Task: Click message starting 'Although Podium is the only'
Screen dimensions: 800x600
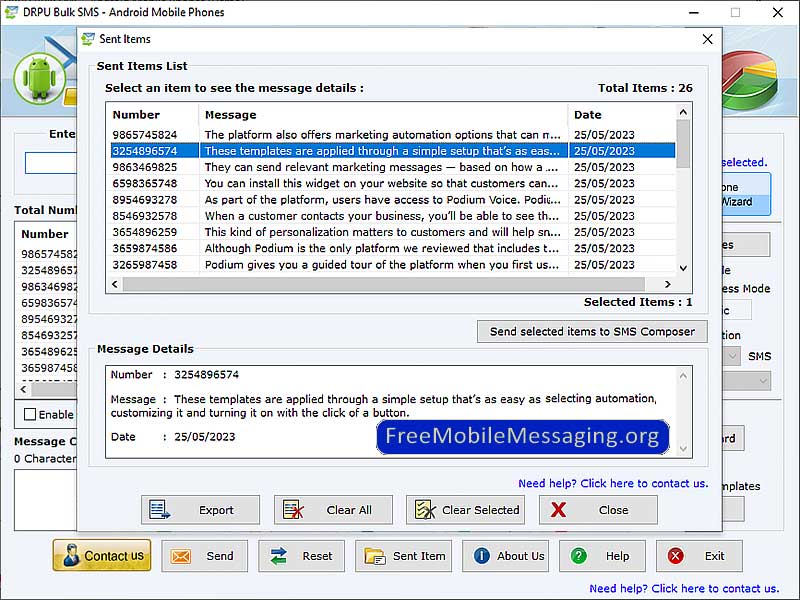Action: (381, 248)
